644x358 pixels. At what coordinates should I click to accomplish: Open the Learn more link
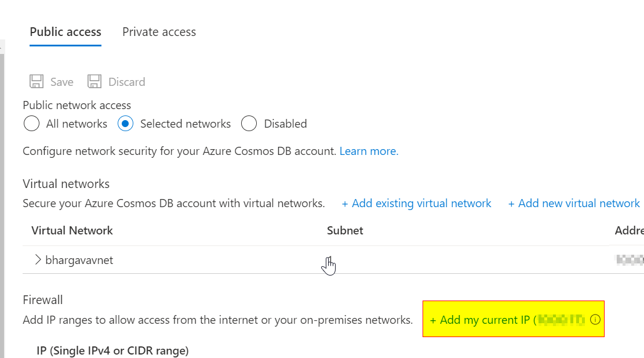(x=369, y=151)
